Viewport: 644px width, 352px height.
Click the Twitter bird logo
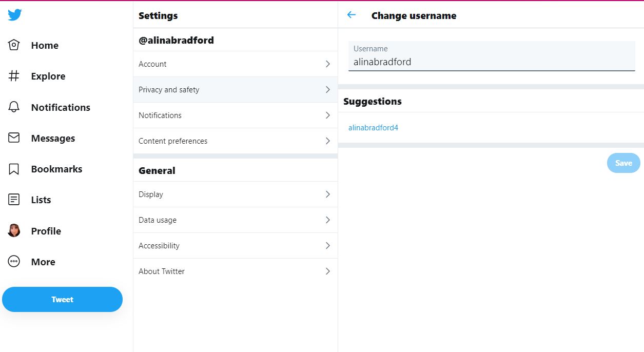[x=14, y=15]
